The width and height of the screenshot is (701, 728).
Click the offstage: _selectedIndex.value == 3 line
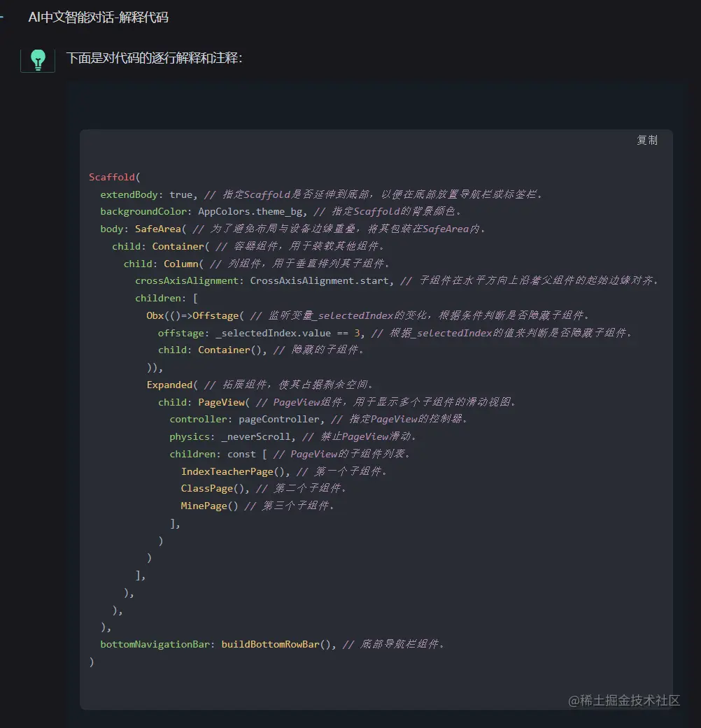coord(395,333)
